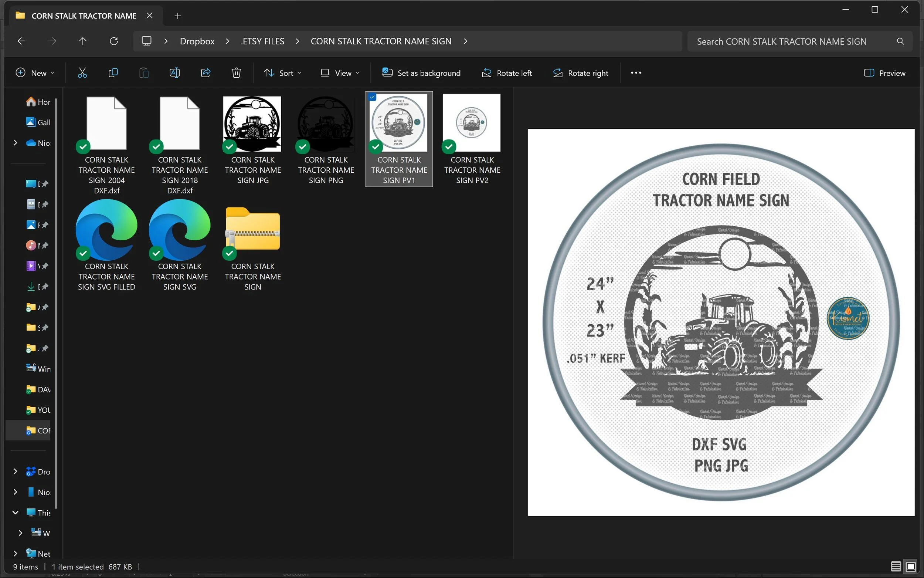Click the Refresh icon

114,41
